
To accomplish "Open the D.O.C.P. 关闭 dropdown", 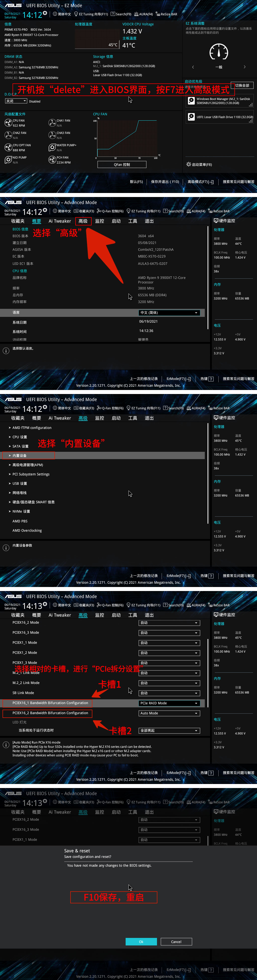I will [16, 101].
